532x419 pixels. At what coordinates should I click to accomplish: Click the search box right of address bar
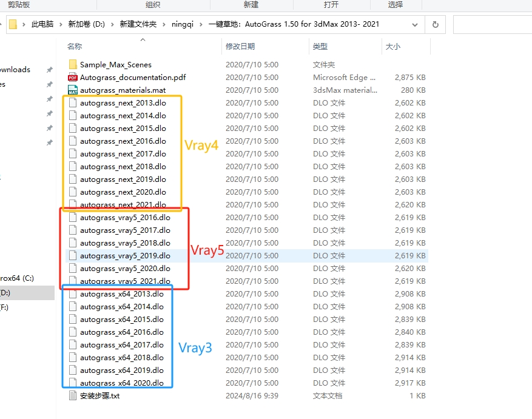[x=493, y=24]
